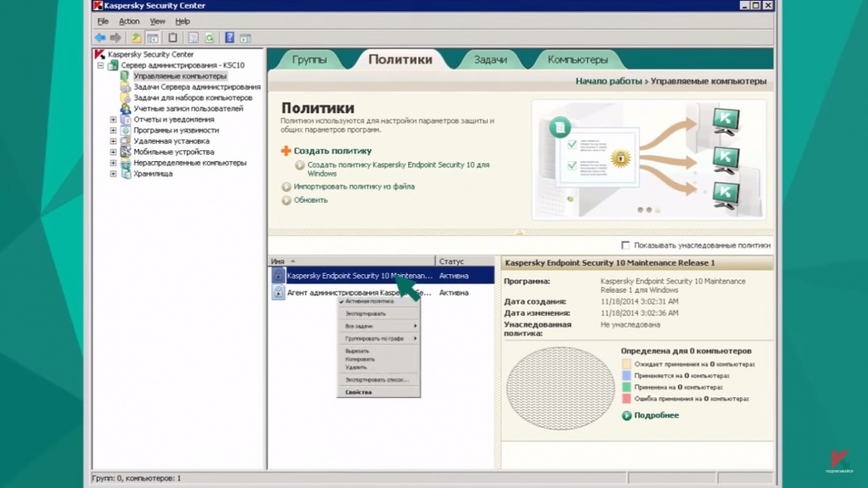Open the View menu
This screenshot has width=868, height=488.
pos(157,21)
